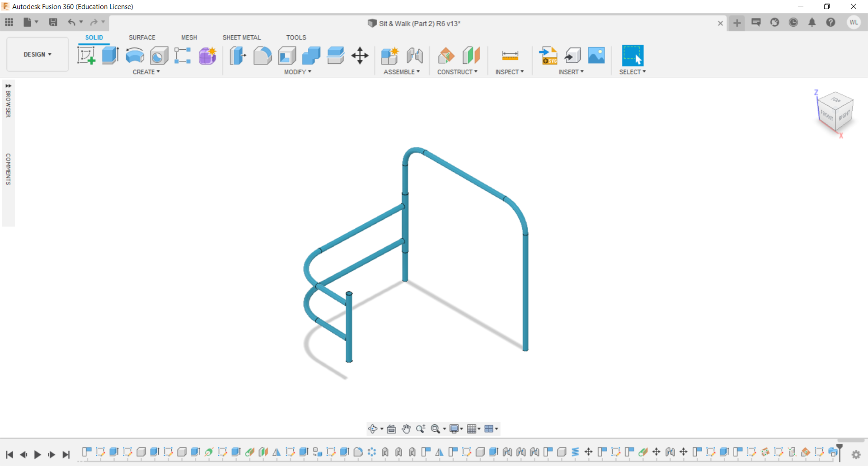Open the Design workspace selector
The height and width of the screenshot is (466, 868).
coord(37,54)
